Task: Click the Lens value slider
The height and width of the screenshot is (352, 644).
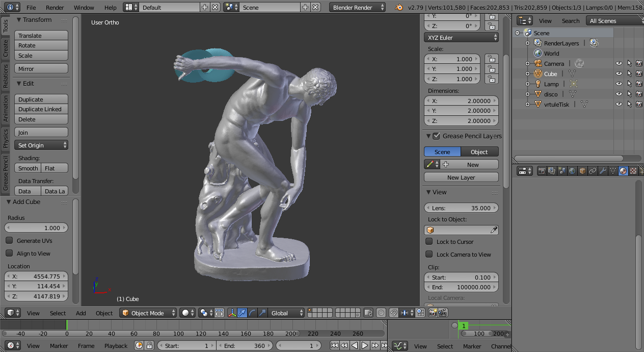Action: [x=461, y=208]
